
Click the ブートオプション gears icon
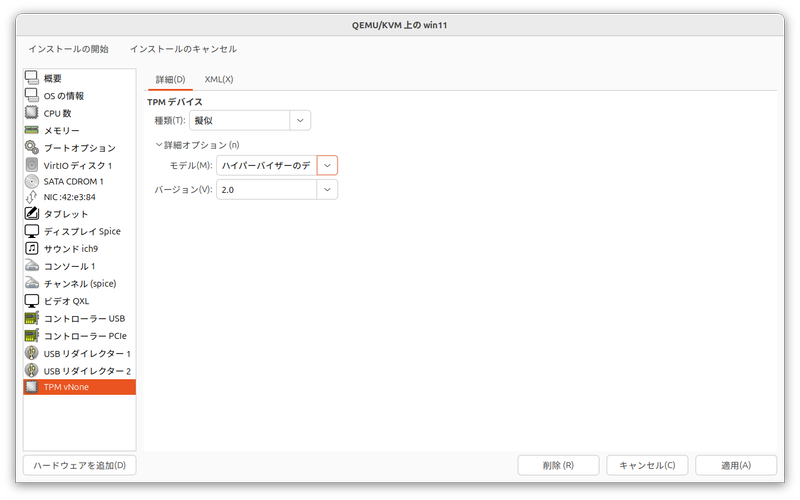[32, 147]
